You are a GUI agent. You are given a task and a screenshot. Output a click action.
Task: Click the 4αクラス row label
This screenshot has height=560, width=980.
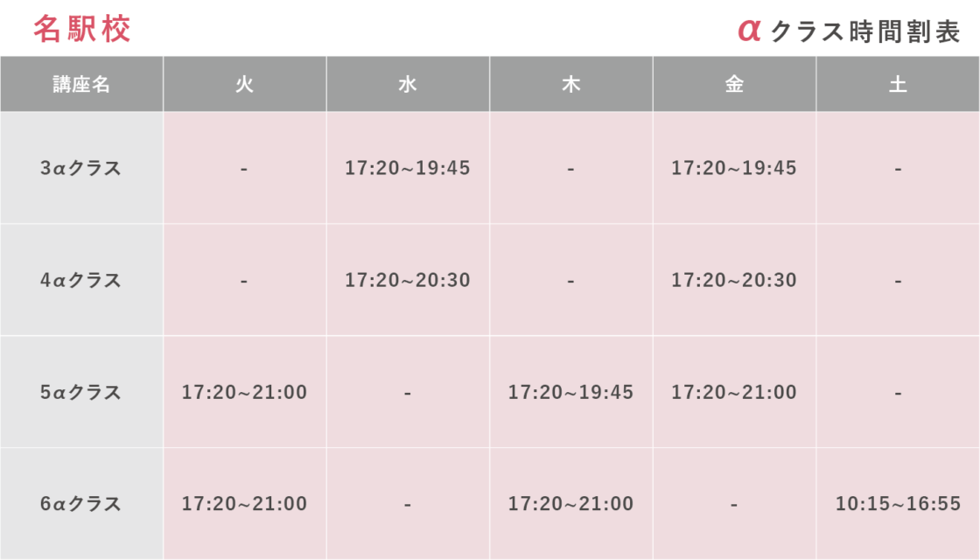(81, 281)
